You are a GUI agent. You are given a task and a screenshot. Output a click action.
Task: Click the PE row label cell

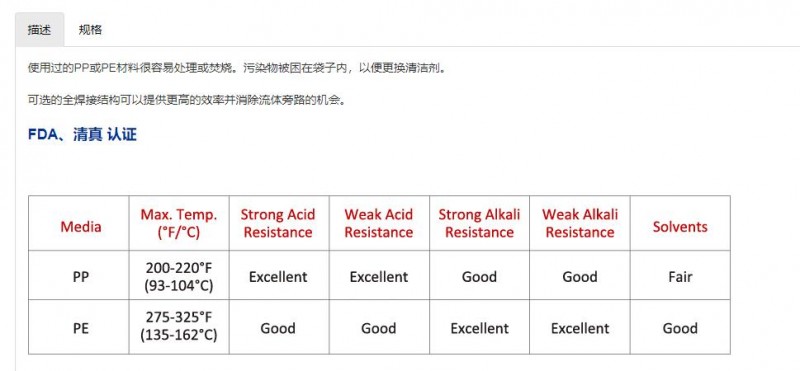tap(79, 327)
